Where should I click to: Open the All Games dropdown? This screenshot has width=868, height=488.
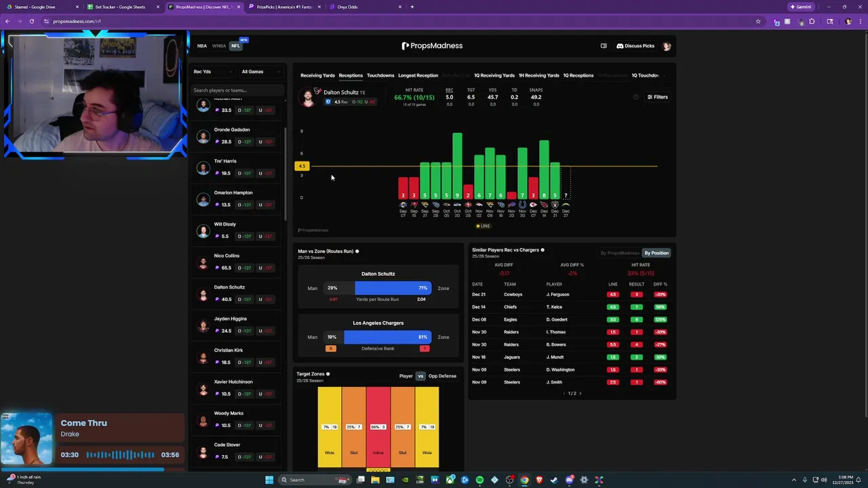261,72
